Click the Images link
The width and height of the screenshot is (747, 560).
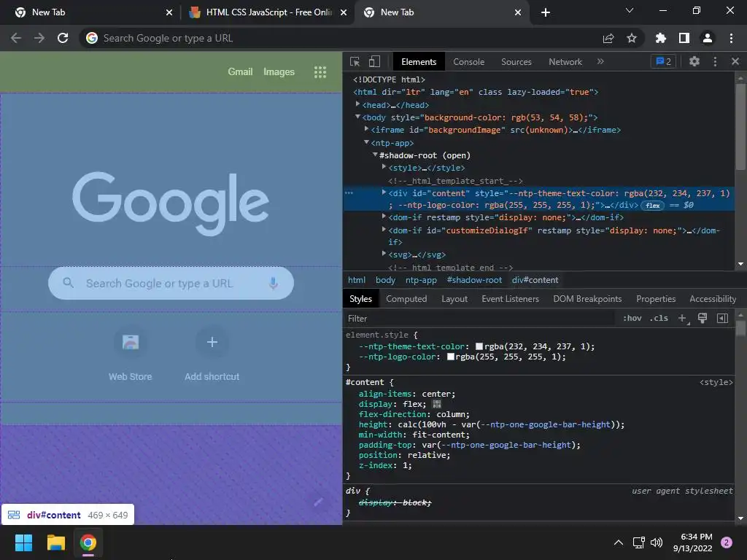tap(279, 72)
